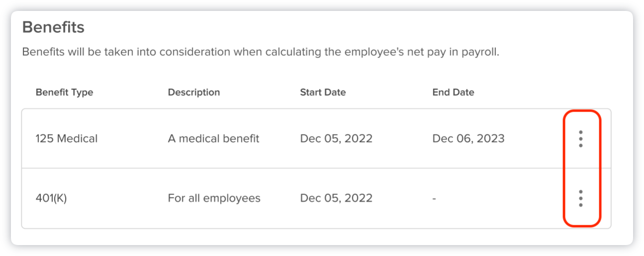Click the 125 Medical start date Dec 05, 2022
The height and width of the screenshot is (256, 644).
(336, 139)
